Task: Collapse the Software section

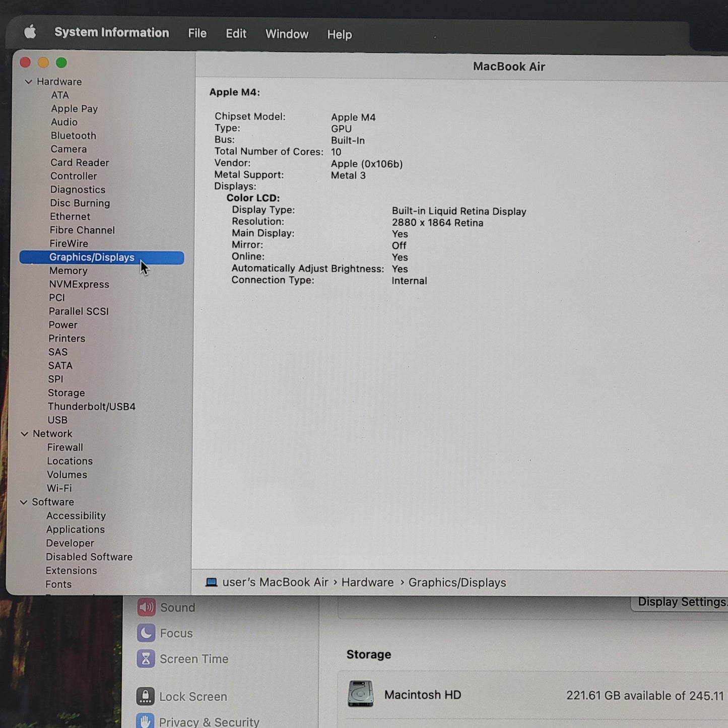Action: 23,502
